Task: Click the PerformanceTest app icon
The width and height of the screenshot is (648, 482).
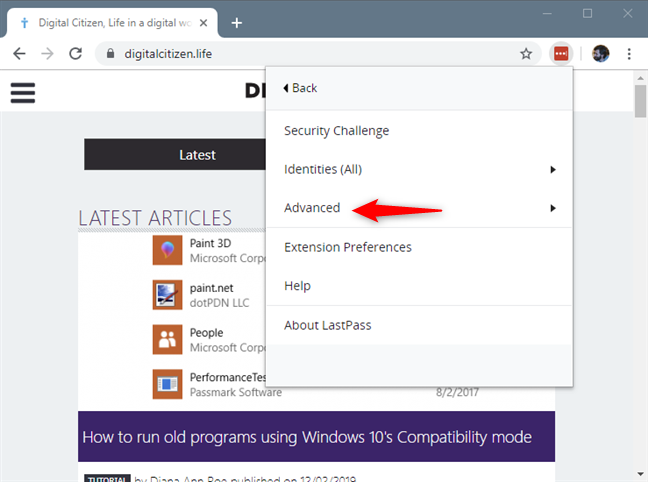Action: (x=167, y=384)
